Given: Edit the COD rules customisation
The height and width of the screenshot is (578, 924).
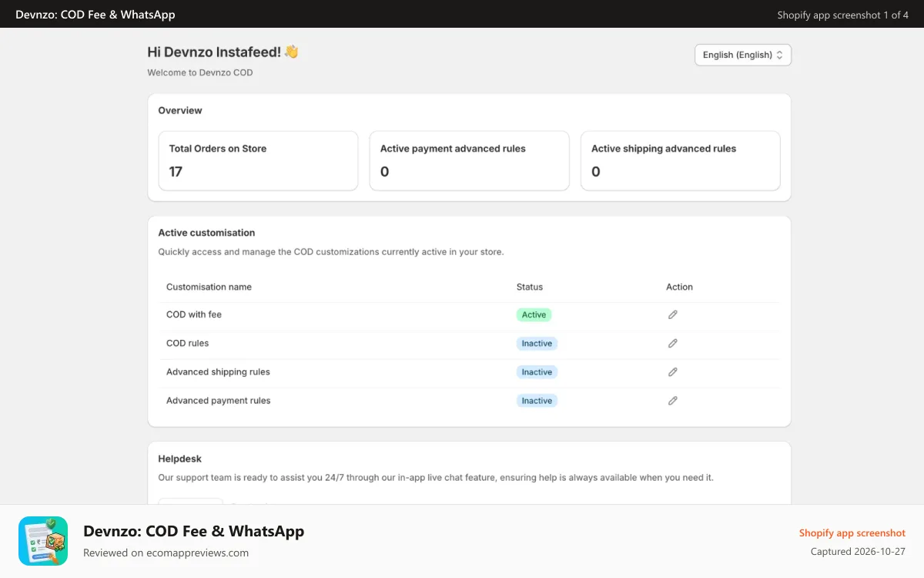Looking at the screenshot, I should [x=672, y=343].
